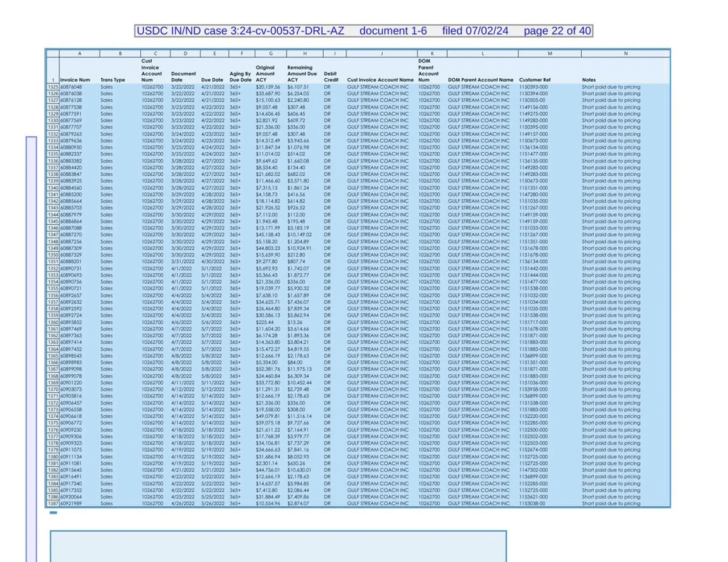Click document date 3/31/2022
Viewport: 728px width, 562px height.
(x=183, y=261)
